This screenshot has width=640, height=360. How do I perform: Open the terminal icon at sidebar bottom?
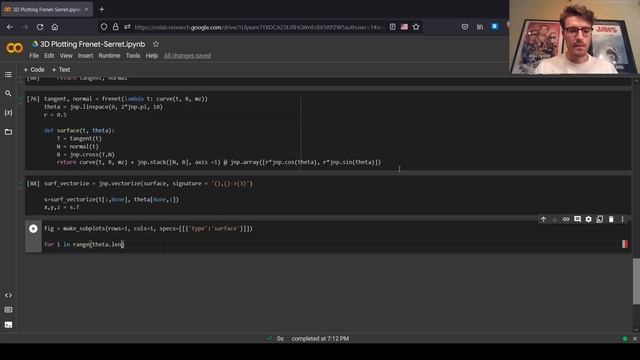click(8, 325)
